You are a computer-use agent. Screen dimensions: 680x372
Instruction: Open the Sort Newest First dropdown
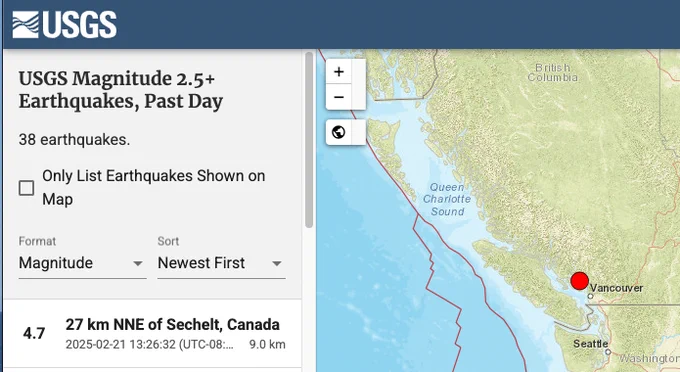click(221, 263)
